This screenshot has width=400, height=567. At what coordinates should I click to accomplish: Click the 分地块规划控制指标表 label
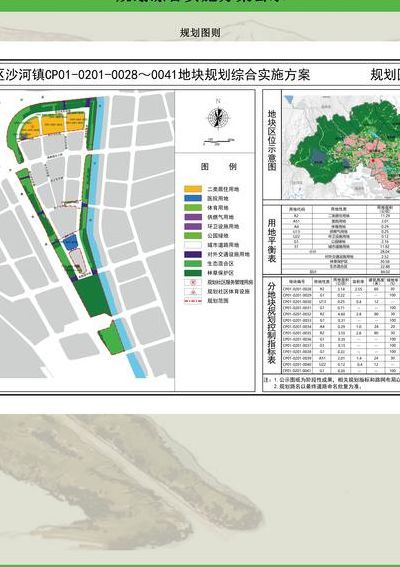click(272, 323)
